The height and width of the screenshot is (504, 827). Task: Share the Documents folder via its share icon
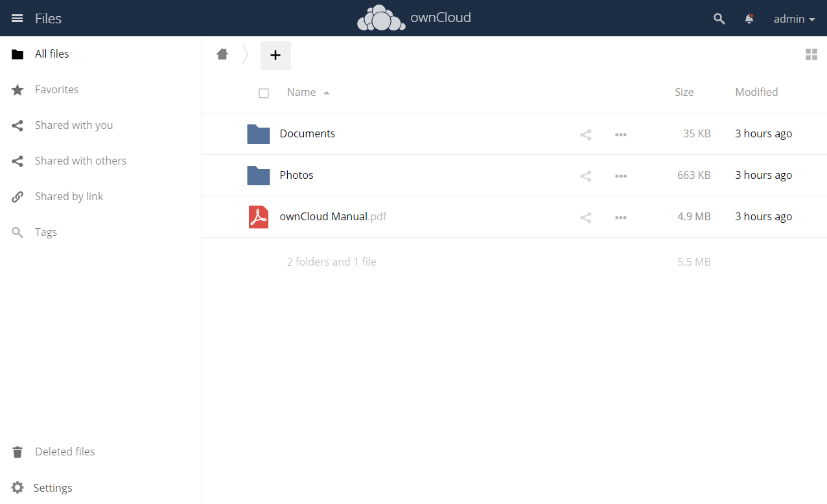(585, 134)
